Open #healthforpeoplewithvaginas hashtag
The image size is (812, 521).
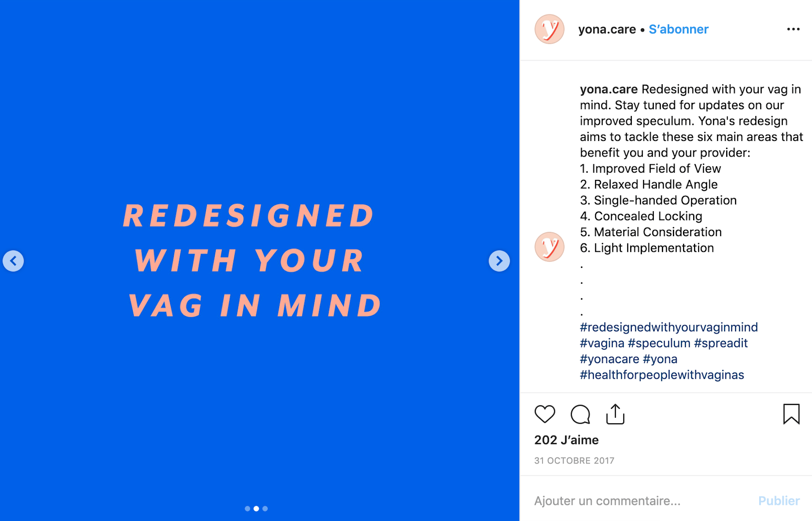pyautogui.click(x=662, y=375)
